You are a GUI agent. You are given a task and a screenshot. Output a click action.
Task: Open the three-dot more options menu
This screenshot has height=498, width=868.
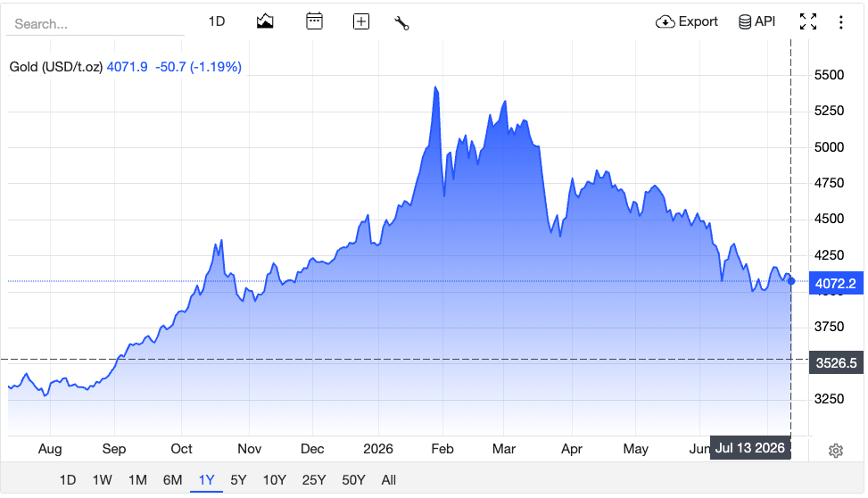[x=841, y=22]
